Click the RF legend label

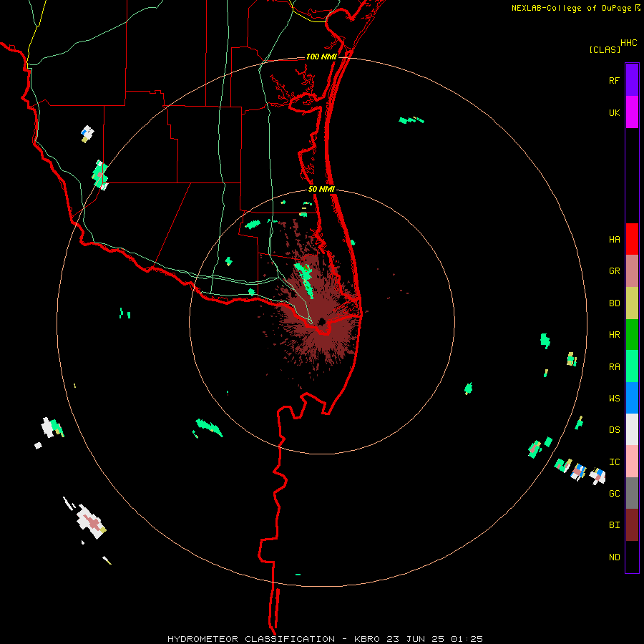click(x=614, y=80)
